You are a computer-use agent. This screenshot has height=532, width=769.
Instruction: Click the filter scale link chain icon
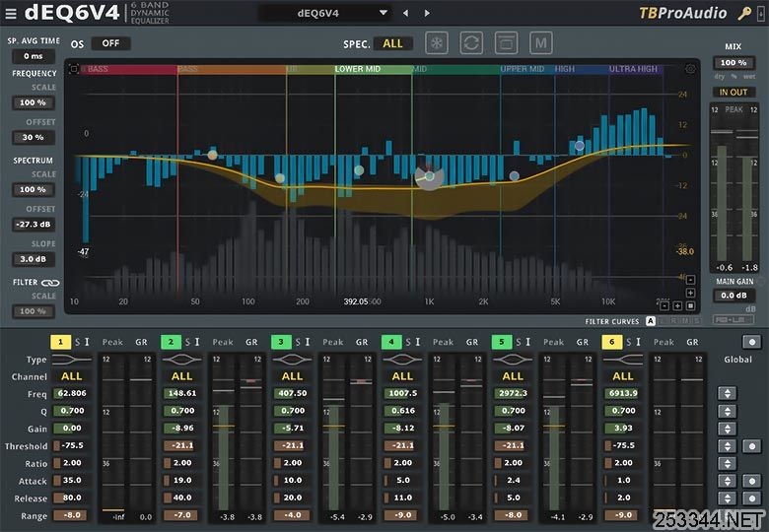[x=50, y=283]
